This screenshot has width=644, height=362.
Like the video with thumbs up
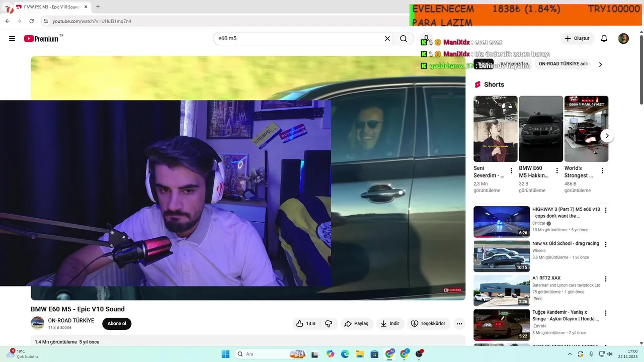tap(305, 324)
